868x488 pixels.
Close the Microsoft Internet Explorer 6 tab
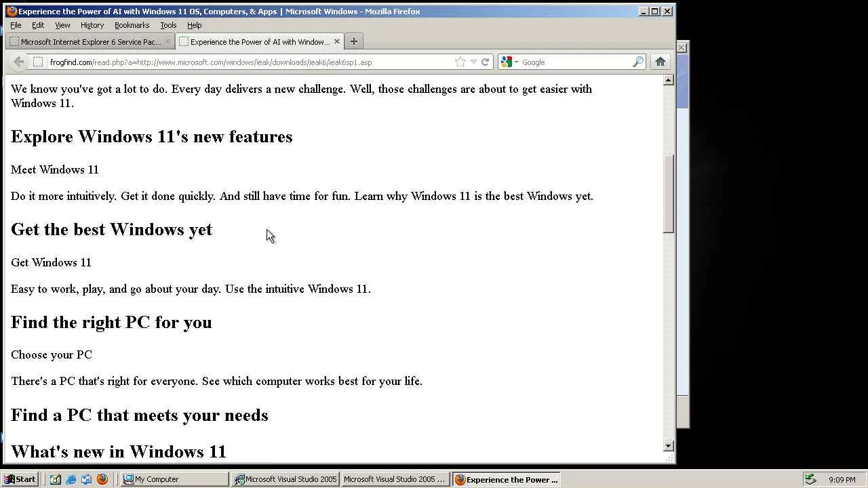[x=167, y=41]
